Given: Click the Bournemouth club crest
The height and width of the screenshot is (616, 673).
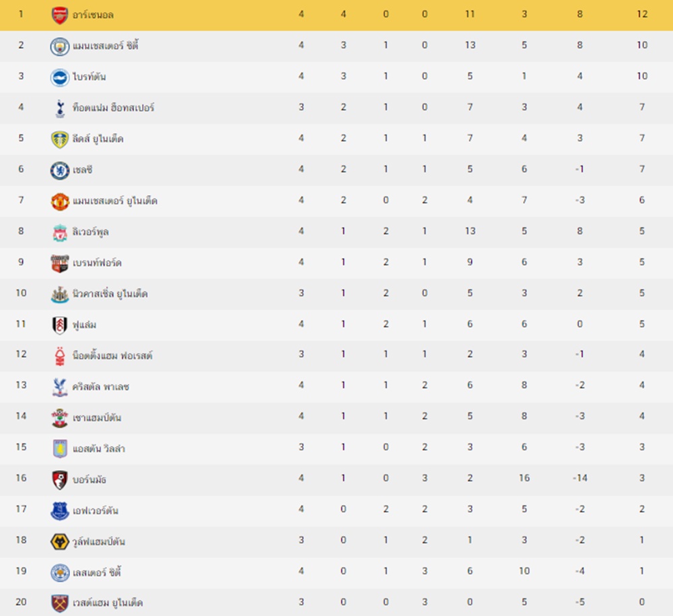Looking at the screenshot, I should (60, 479).
